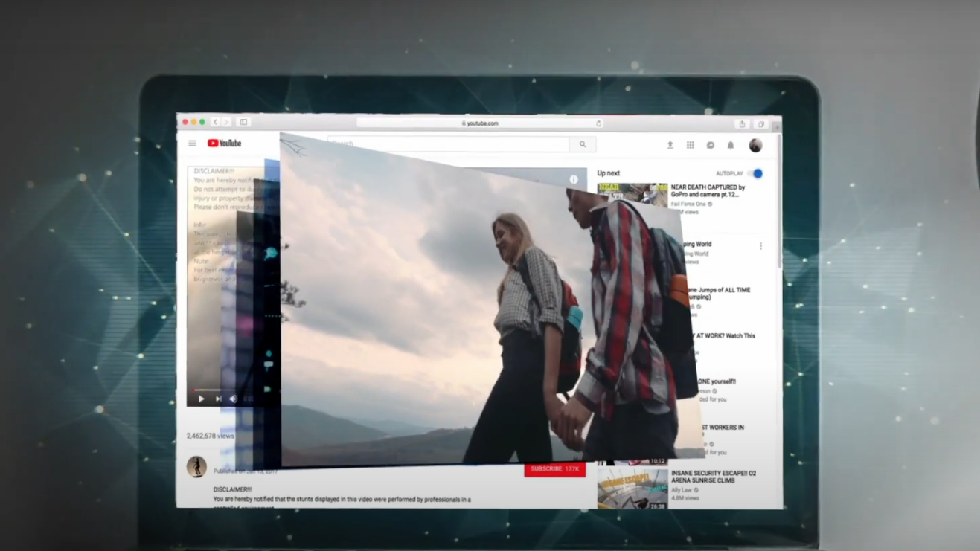980x551 pixels.
Task: Click the red Subscribe 137K button
Action: pos(554,469)
